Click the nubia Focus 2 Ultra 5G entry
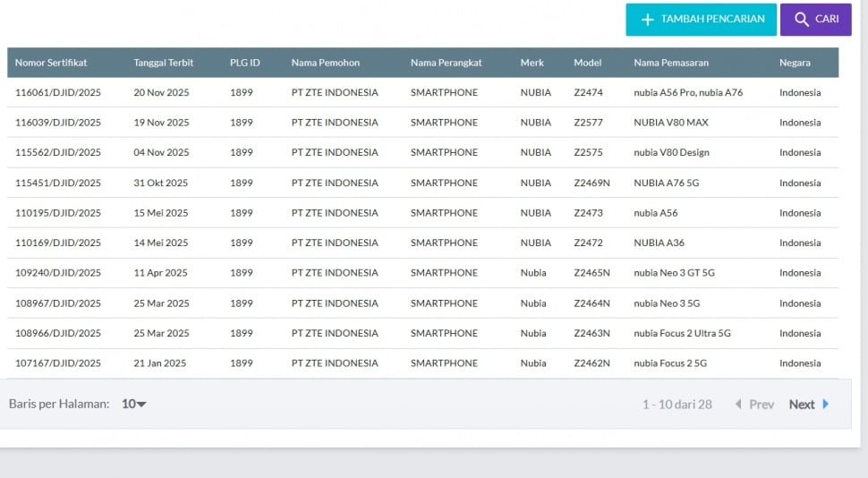Viewport: 868px width, 478px height. coord(682,333)
